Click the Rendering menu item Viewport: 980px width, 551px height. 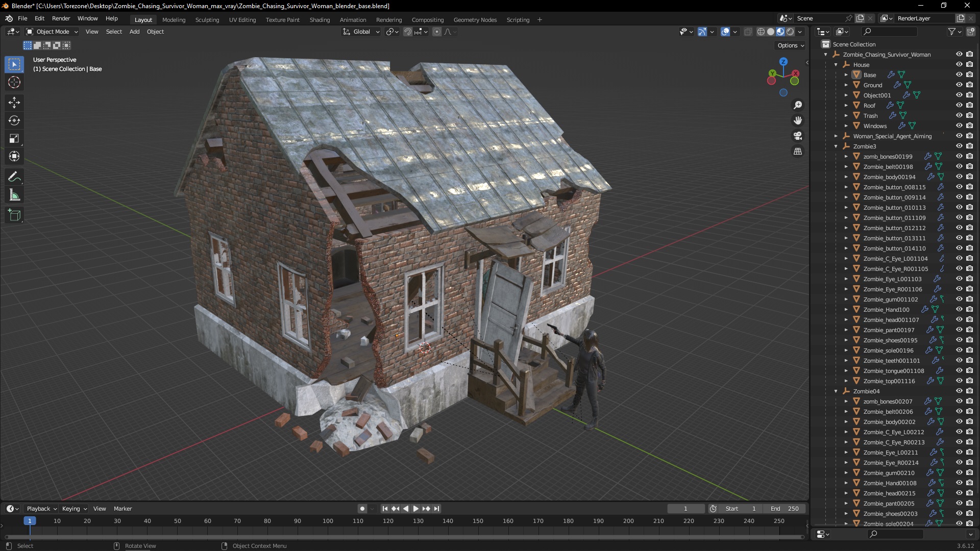click(x=388, y=19)
